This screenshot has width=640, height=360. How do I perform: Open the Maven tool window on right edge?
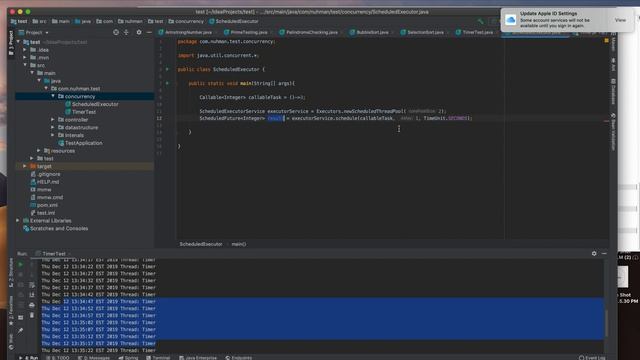coord(613,42)
